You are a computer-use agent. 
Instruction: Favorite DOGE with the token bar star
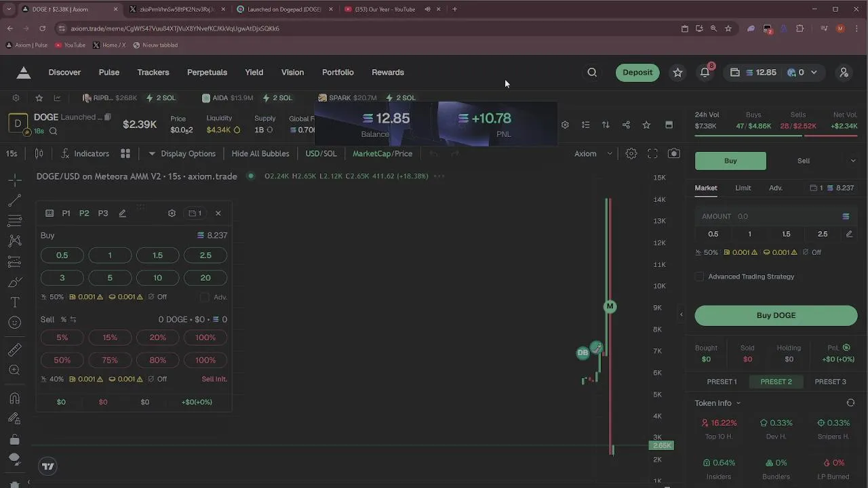click(x=646, y=125)
